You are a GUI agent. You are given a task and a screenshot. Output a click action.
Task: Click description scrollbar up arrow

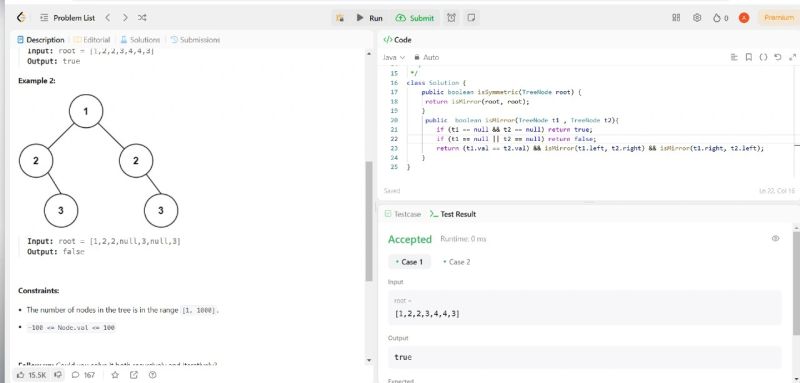tap(369, 53)
